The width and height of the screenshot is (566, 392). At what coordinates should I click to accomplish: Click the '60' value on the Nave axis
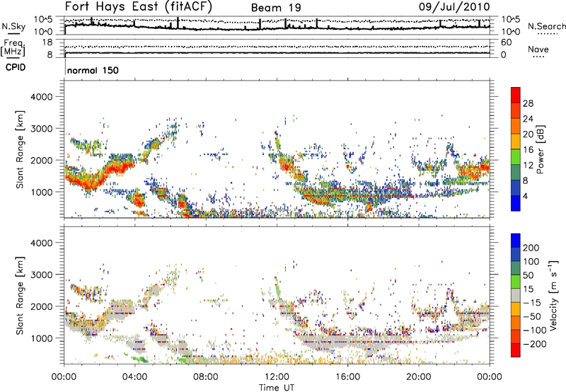(x=506, y=42)
